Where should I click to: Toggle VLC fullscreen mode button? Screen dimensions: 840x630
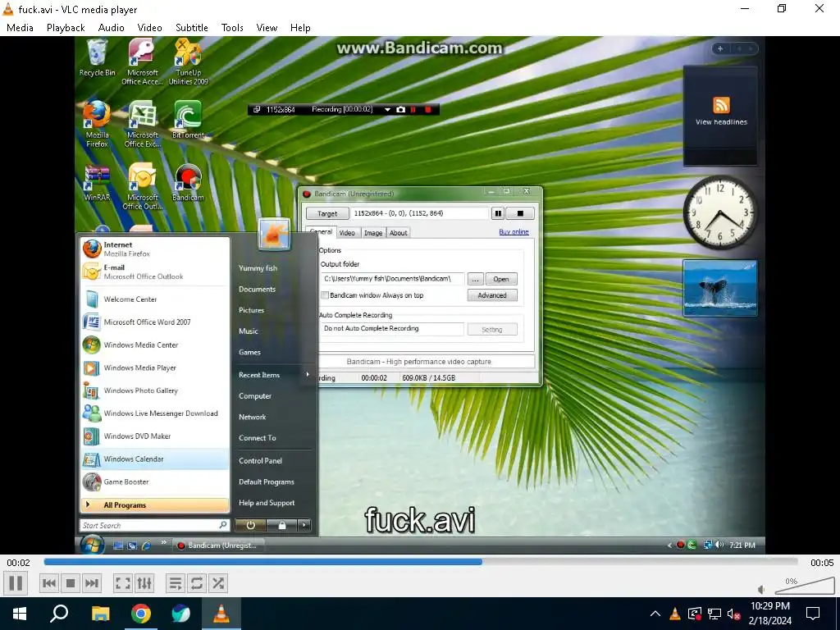(x=123, y=583)
